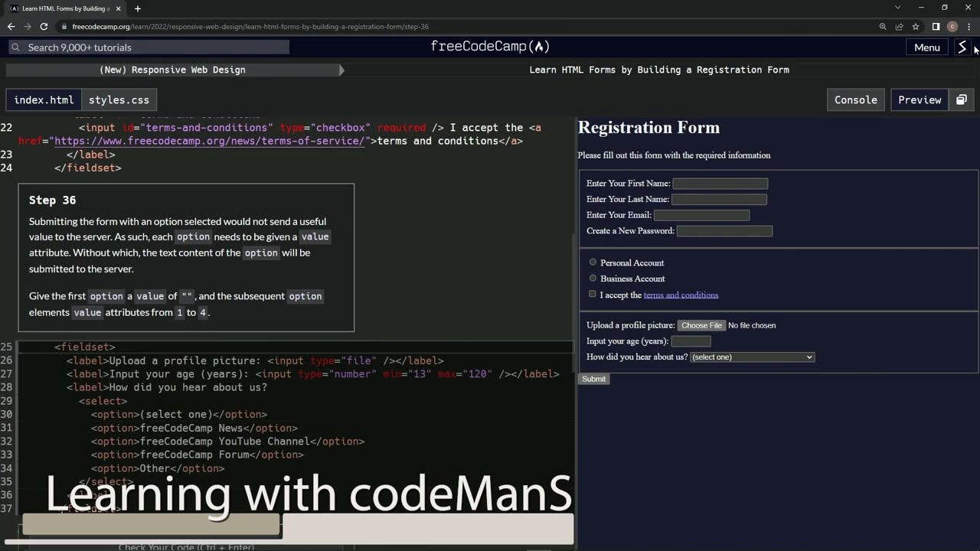The image size is (980, 551).
Task: Click the 'No file chosen' text
Action: click(752, 325)
